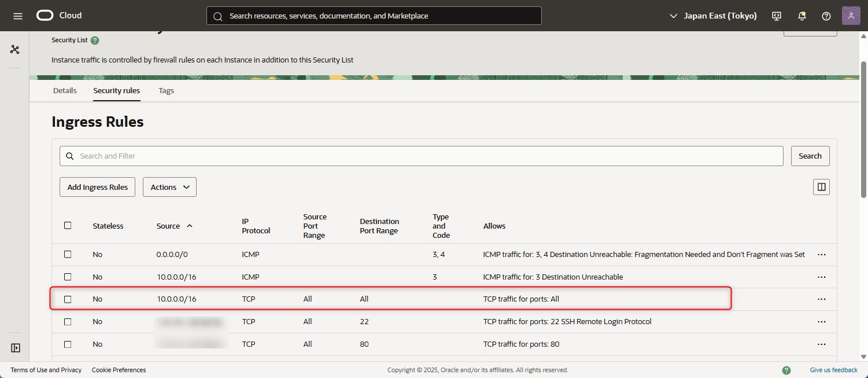The height and width of the screenshot is (378, 868).
Task: Check the 10.0.0.0/16 TCP All ports rule
Action: pyautogui.click(x=68, y=299)
